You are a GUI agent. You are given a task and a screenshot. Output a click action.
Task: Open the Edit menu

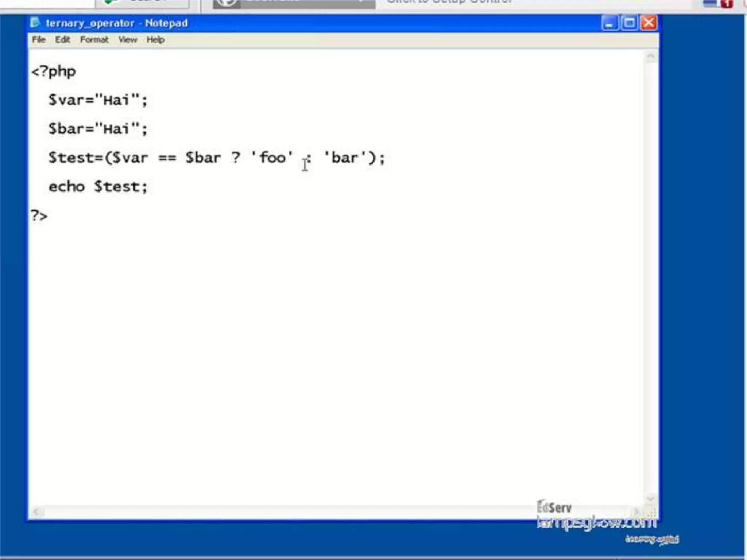click(62, 40)
